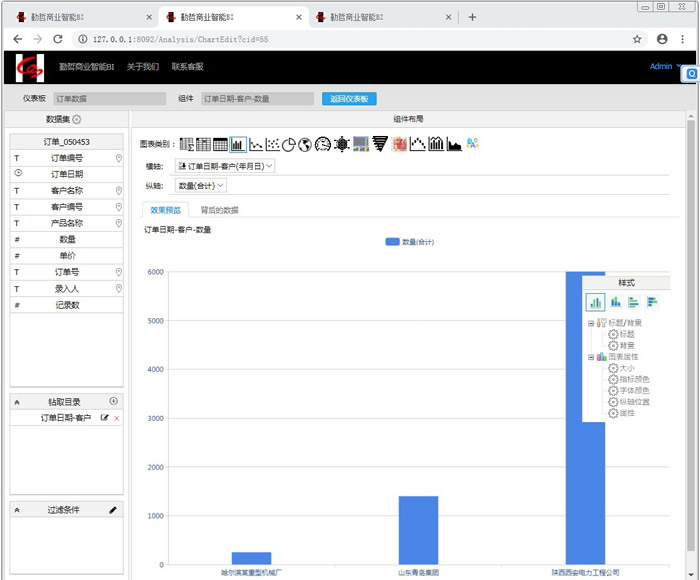The width and height of the screenshot is (700, 580).
Task: Switch to the scatter plot chart type
Action: coord(273,144)
